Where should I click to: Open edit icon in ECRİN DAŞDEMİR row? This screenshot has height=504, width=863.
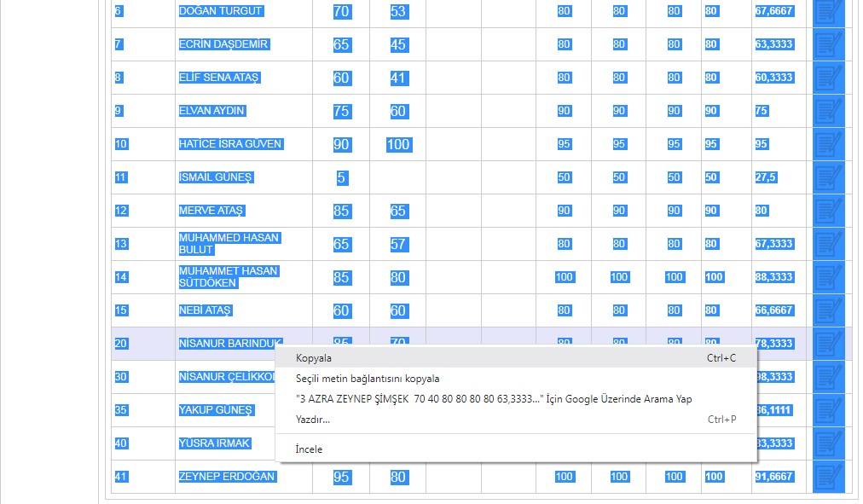click(827, 44)
